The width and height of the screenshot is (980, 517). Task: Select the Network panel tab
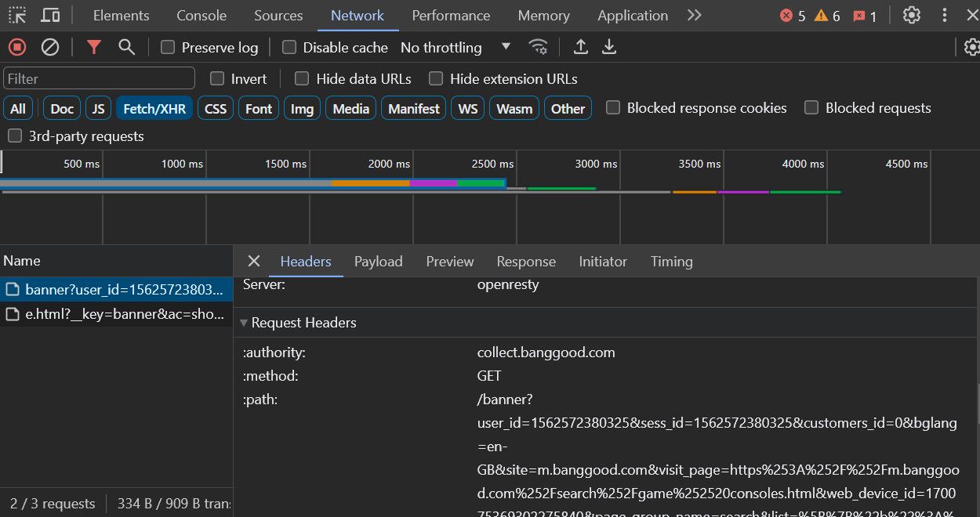click(358, 16)
